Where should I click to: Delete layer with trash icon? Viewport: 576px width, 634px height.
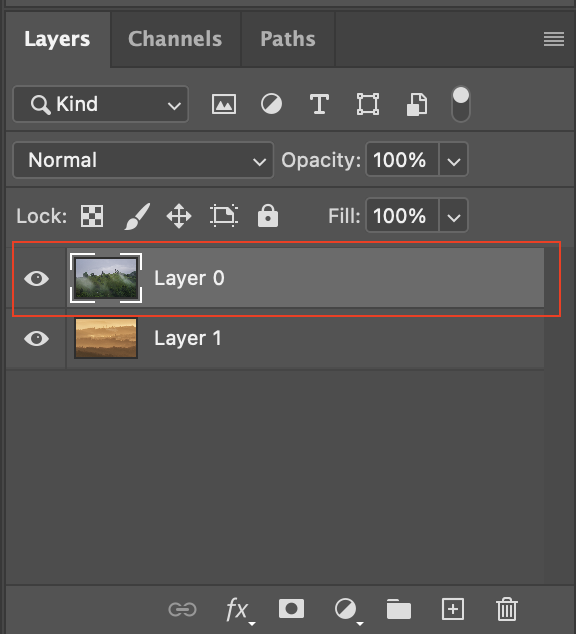click(506, 609)
